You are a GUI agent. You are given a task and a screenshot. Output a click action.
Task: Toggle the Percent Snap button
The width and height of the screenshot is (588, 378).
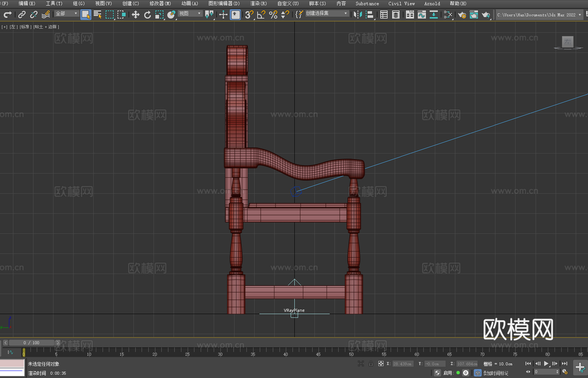point(273,14)
